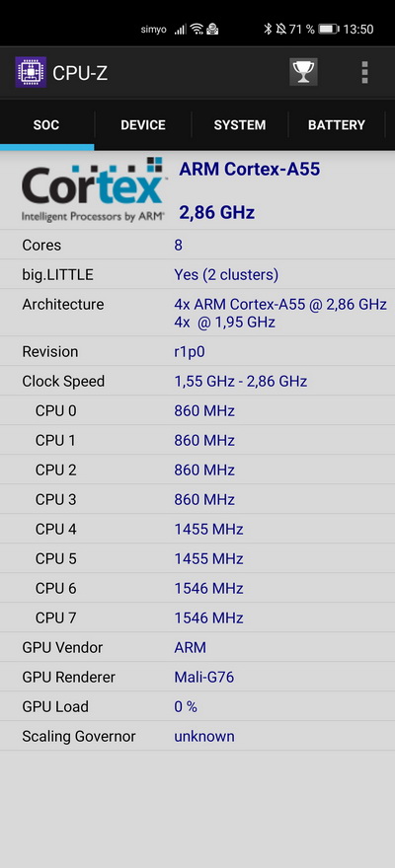Tap the Bluetooth icon in status bar
395x868 pixels.
tap(268, 29)
